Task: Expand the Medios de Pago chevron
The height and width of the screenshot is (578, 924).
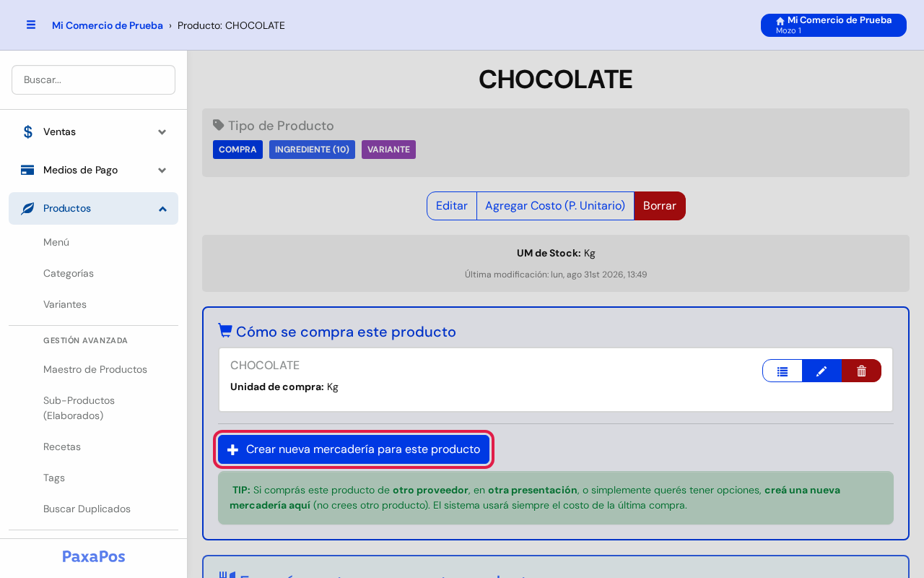Action: pyautogui.click(x=162, y=171)
